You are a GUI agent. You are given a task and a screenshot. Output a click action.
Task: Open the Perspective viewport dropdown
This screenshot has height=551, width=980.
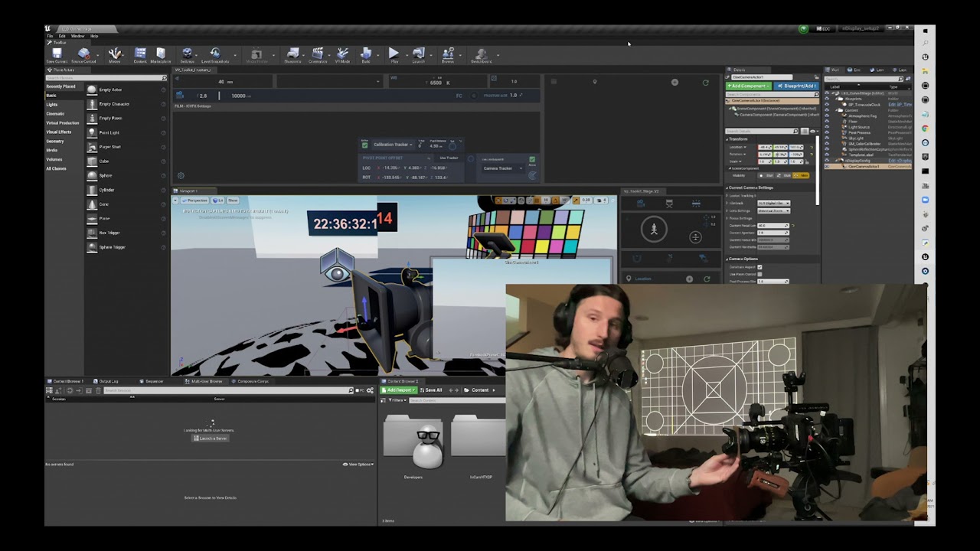click(195, 201)
